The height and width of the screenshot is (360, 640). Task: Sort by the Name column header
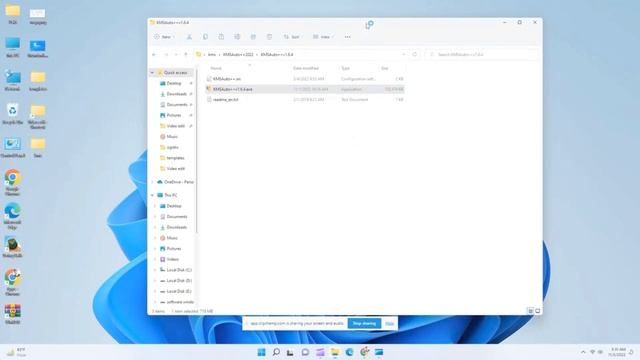tap(216, 68)
